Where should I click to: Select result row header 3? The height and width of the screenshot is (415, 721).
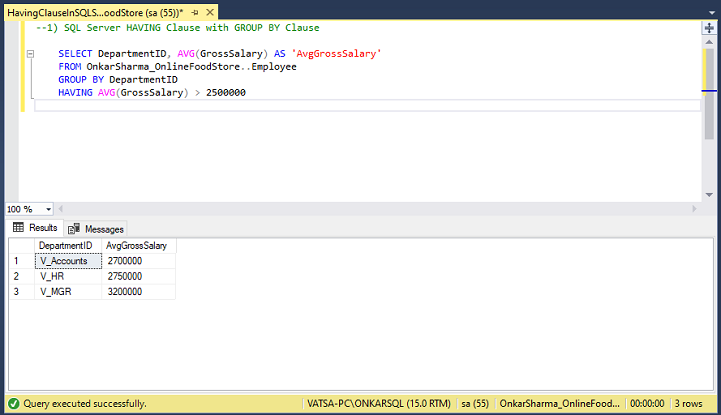(22, 292)
